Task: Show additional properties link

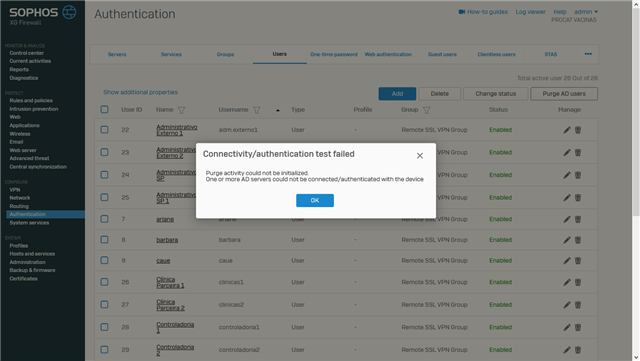Action: click(140, 92)
